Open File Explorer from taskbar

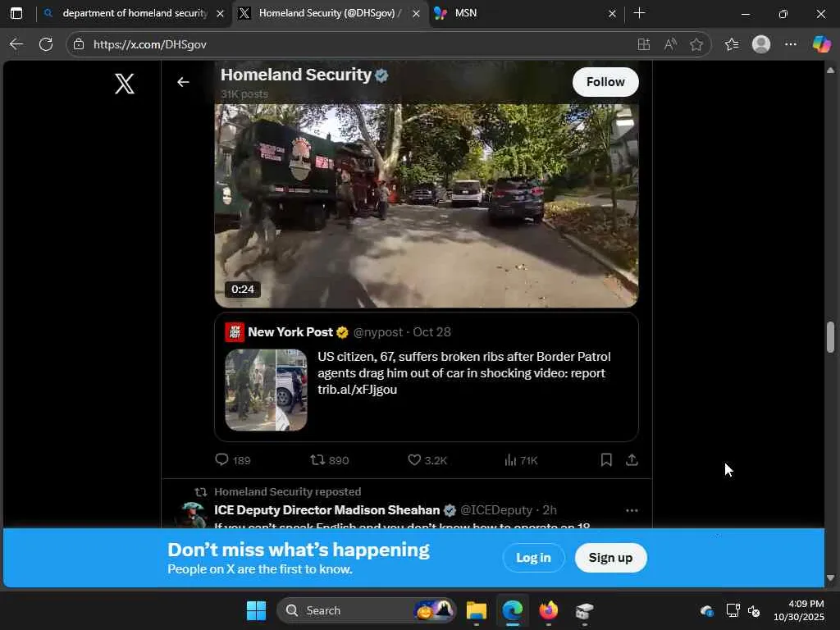[477, 610]
